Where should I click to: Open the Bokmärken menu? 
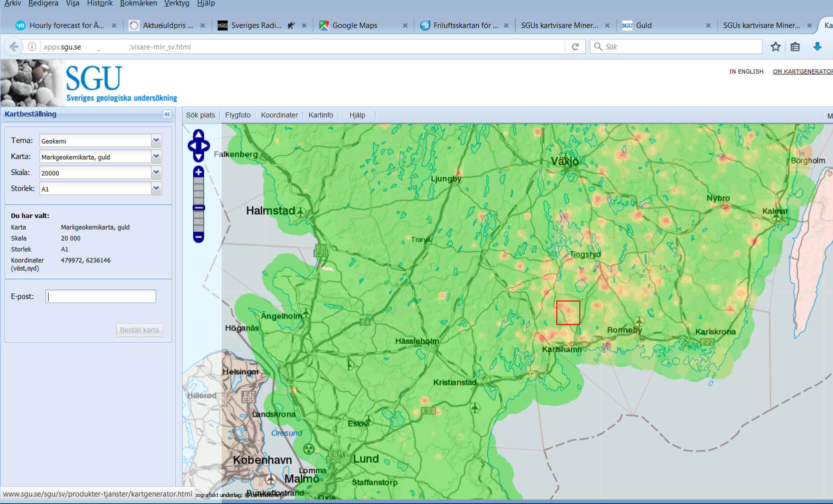139,3
